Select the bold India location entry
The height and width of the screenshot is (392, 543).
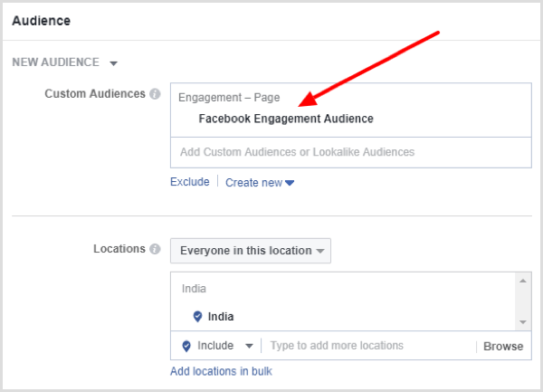(x=221, y=317)
